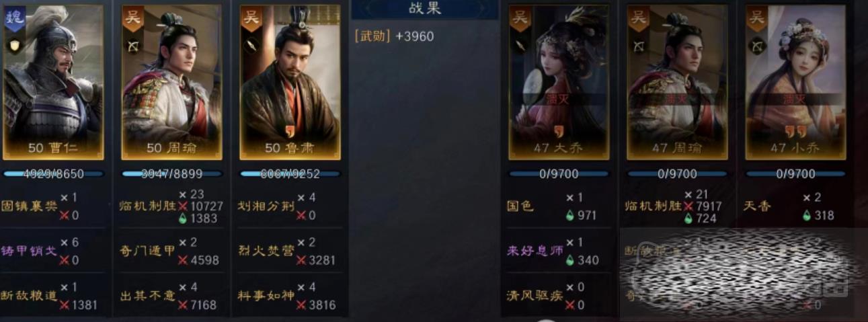
Task: Open the 曹仁 general portrait
Action: (x=53, y=82)
